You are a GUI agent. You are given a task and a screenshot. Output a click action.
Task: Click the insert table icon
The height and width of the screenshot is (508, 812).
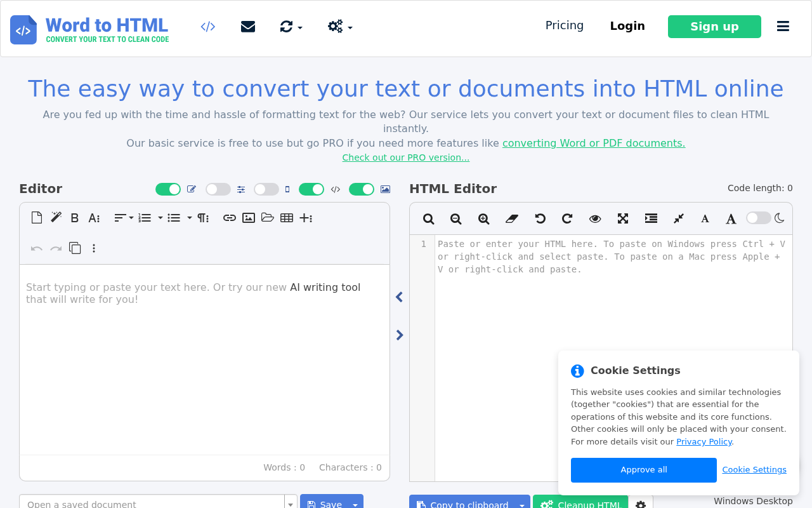point(287,218)
